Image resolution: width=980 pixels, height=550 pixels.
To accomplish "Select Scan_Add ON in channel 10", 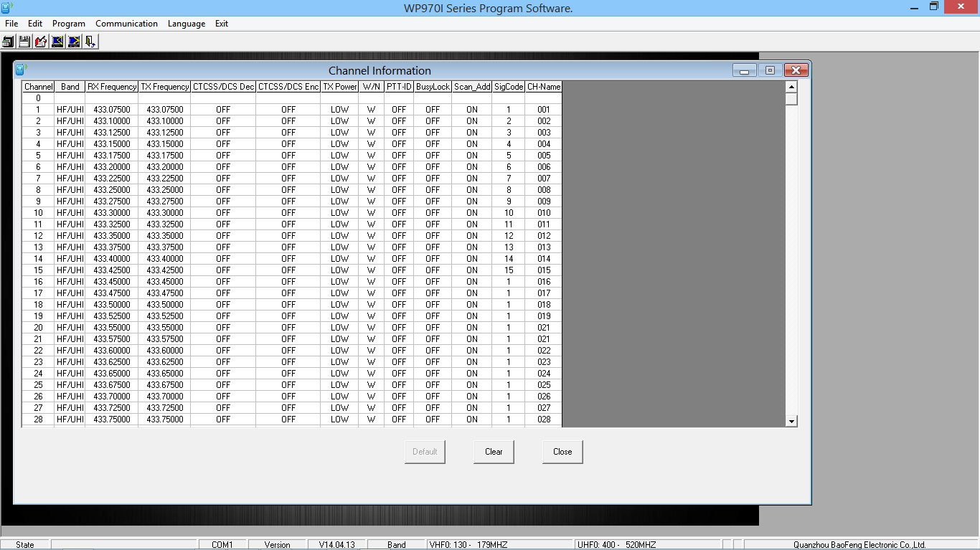I will click(472, 213).
